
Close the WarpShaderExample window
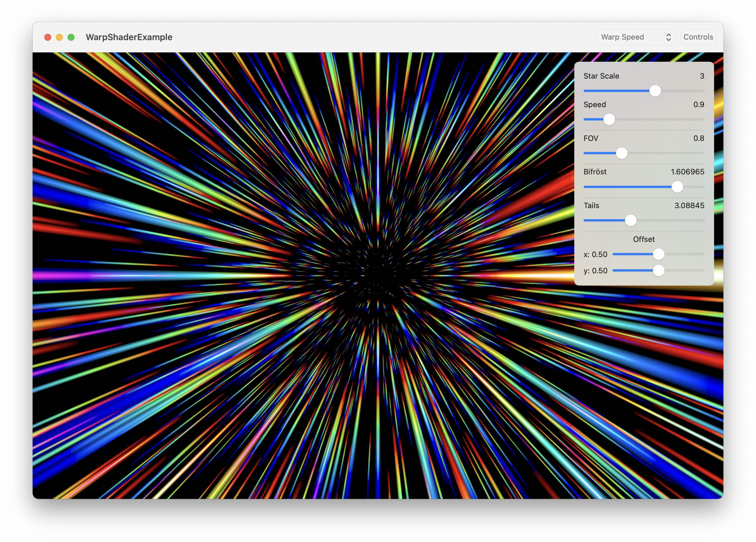tap(48, 37)
